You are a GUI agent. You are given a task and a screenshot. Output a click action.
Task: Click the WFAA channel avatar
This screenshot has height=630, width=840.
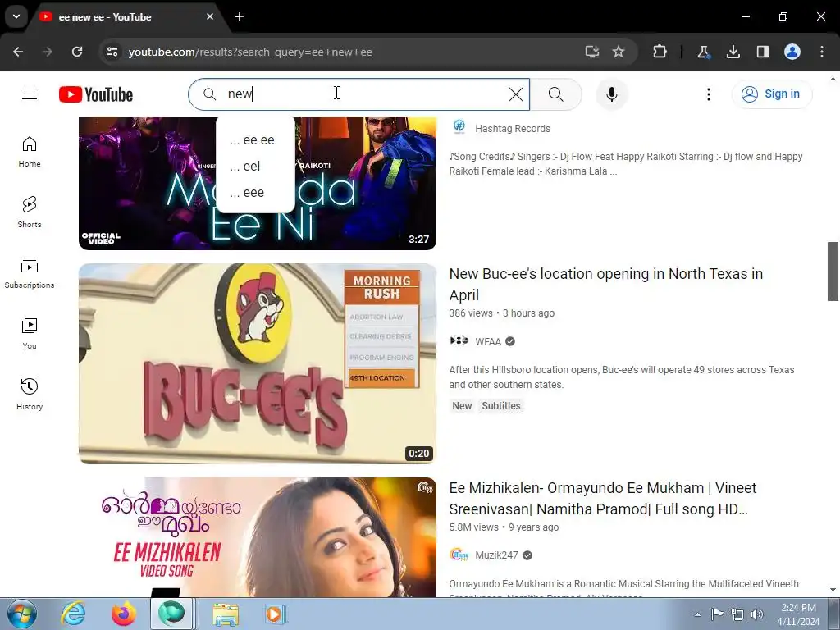tap(459, 340)
